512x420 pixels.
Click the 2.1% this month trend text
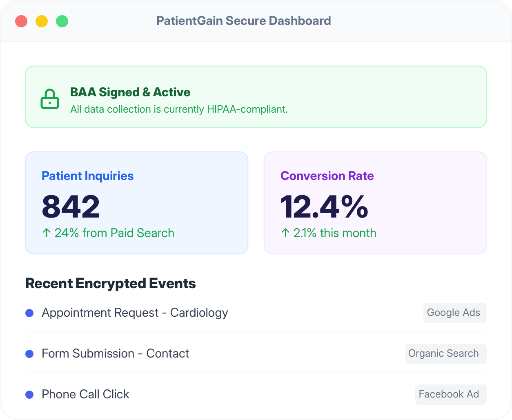click(335, 233)
